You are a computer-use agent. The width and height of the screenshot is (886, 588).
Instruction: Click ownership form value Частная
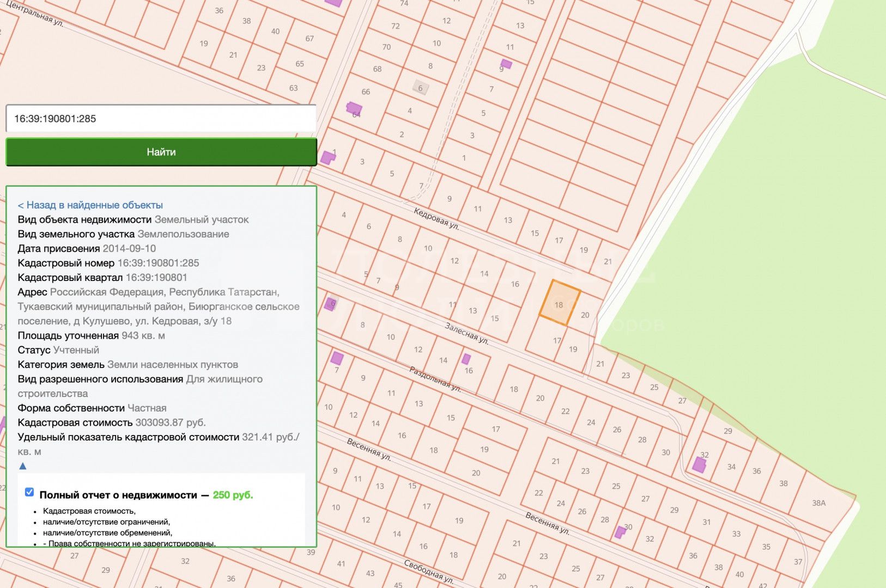(x=147, y=408)
